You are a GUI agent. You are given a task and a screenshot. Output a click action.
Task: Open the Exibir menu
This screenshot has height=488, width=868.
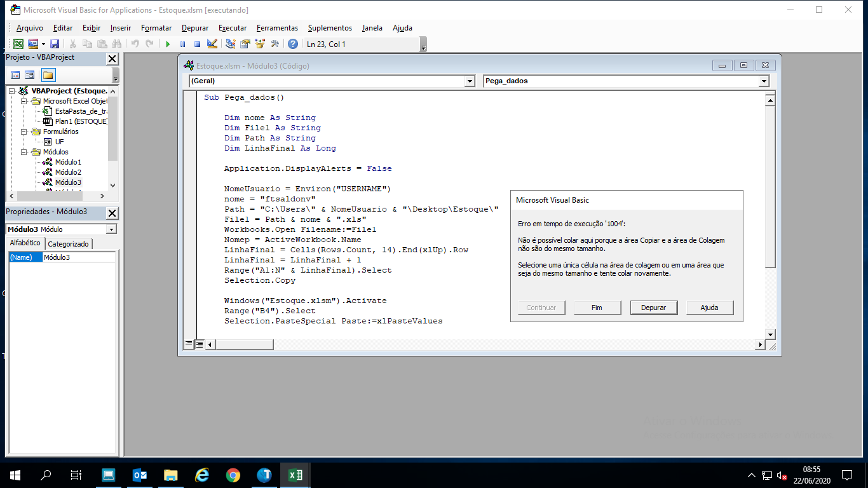pyautogui.click(x=92, y=28)
